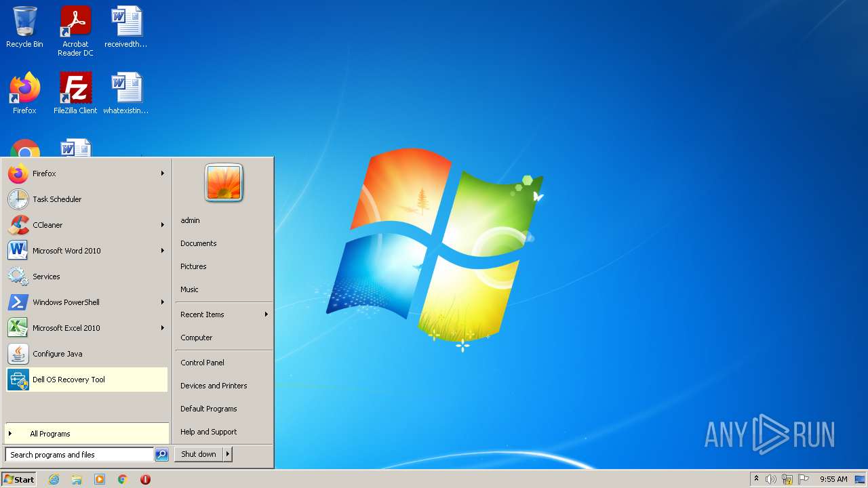This screenshot has width=868, height=488.
Task: Launch Firefox from the desktop shortcut
Action: [x=24, y=94]
